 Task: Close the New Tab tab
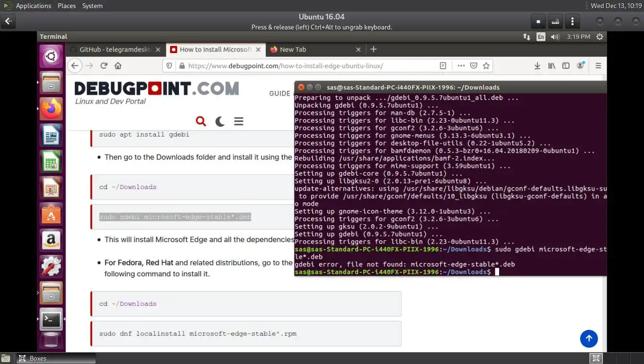point(358,49)
